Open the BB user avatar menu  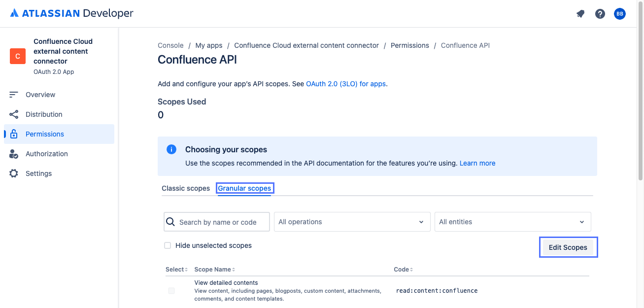(620, 14)
